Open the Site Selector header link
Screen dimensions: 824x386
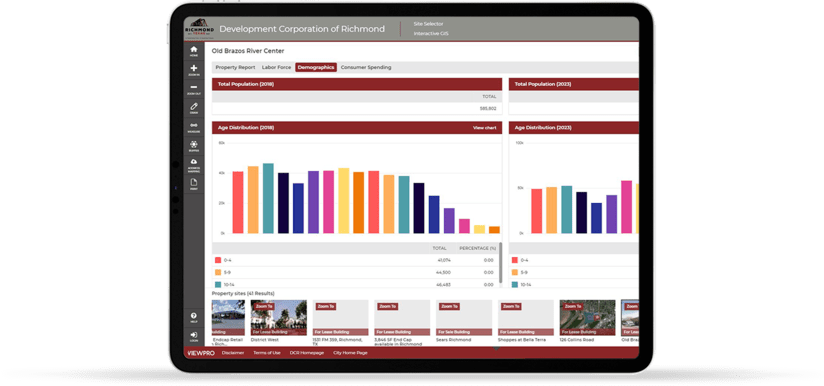(x=428, y=24)
